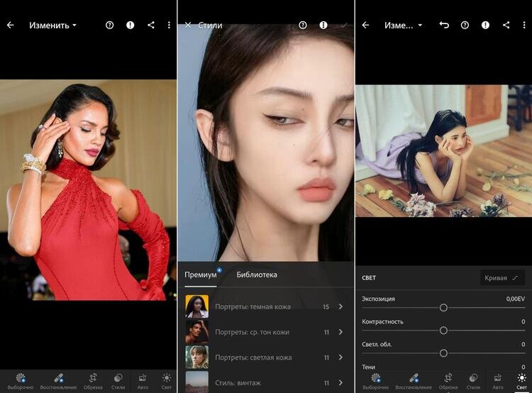Open info alert icon in Стили screen

(x=323, y=25)
